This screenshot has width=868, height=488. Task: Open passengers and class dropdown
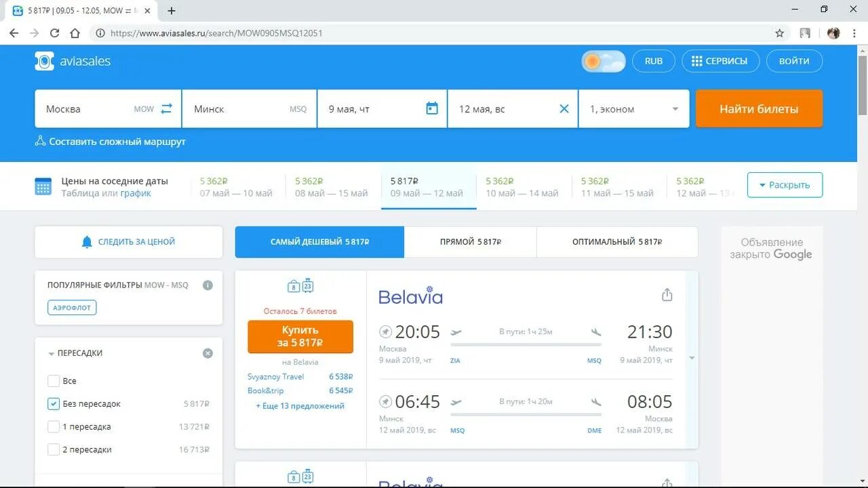[x=634, y=108]
